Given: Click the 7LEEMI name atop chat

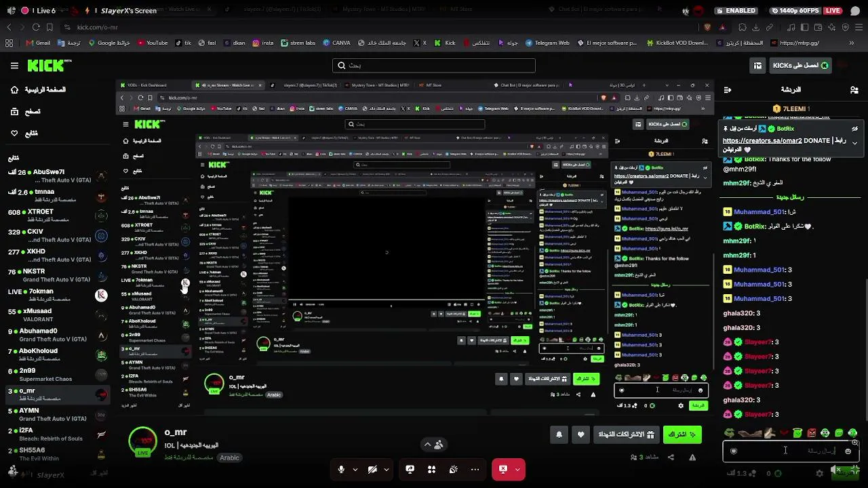Looking at the screenshot, I should coord(793,109).
